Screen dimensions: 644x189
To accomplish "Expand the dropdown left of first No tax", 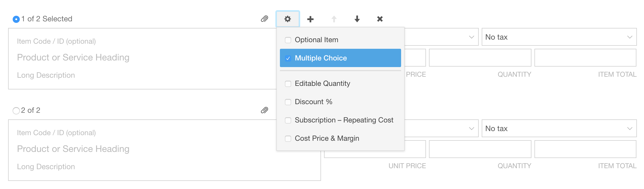I will tap(441, 37).
